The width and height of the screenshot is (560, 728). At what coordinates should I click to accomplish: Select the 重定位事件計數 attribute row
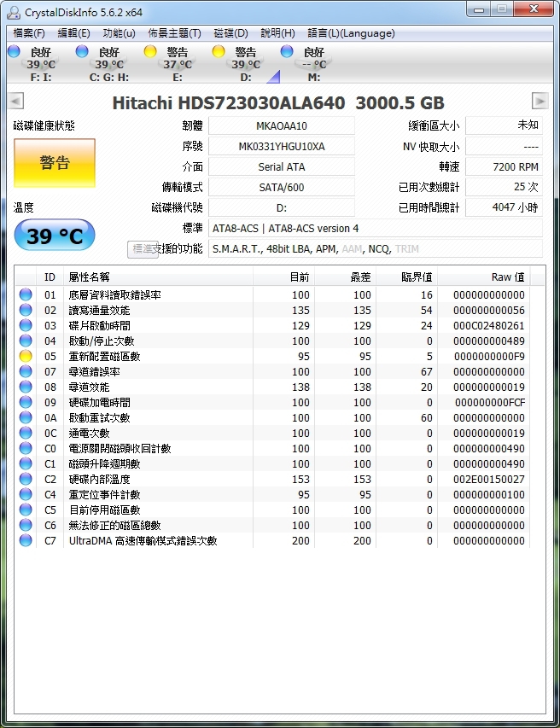(274, 494)
